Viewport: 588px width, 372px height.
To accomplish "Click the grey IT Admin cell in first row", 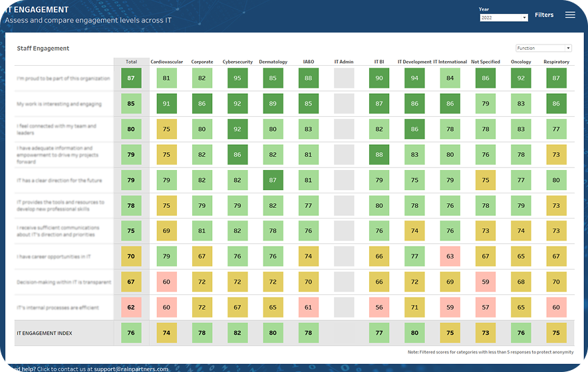I will [344, 78].
